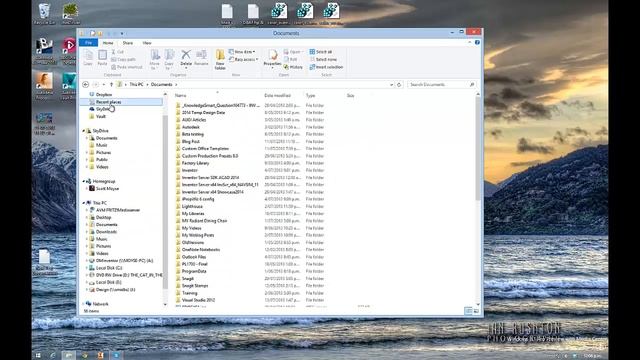Collapse the Homegroup tree node
The image size is (640, 360).
pyautogui.click(x=84, y=181)
